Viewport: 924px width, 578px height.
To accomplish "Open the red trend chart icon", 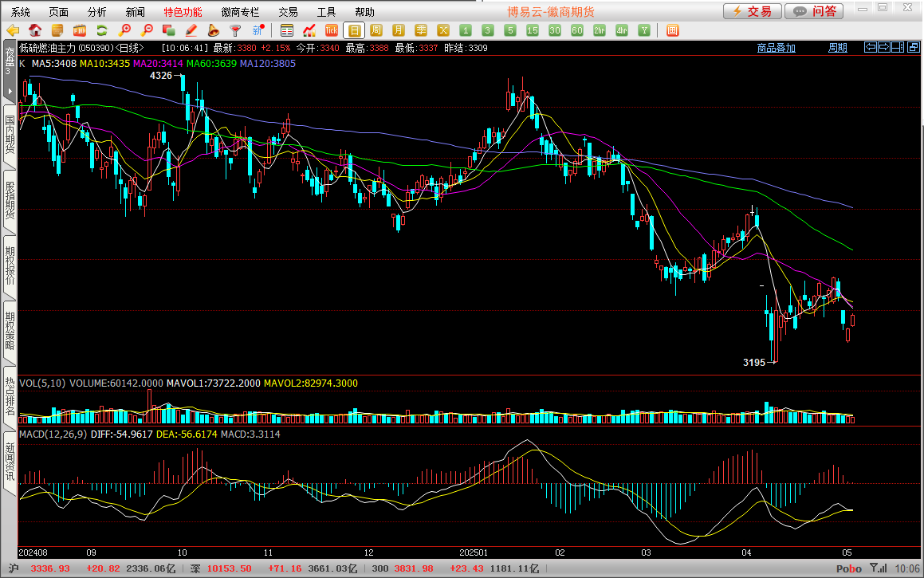I will (x=309, y=30).
